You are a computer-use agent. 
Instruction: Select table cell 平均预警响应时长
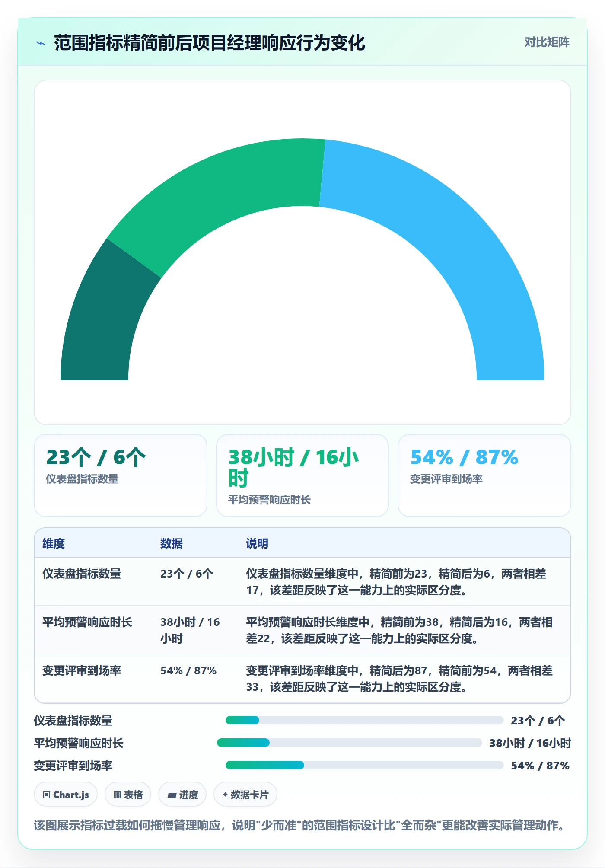[x=87, y=622]
